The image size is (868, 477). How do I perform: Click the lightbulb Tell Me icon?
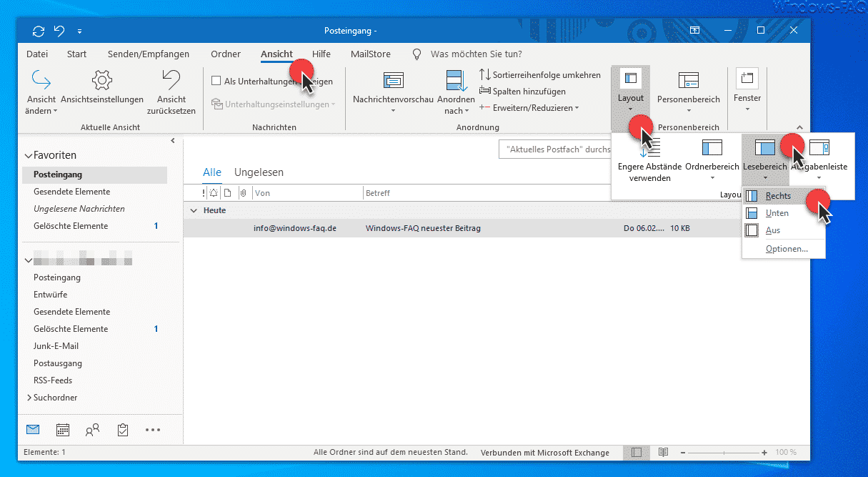[417, 54]
